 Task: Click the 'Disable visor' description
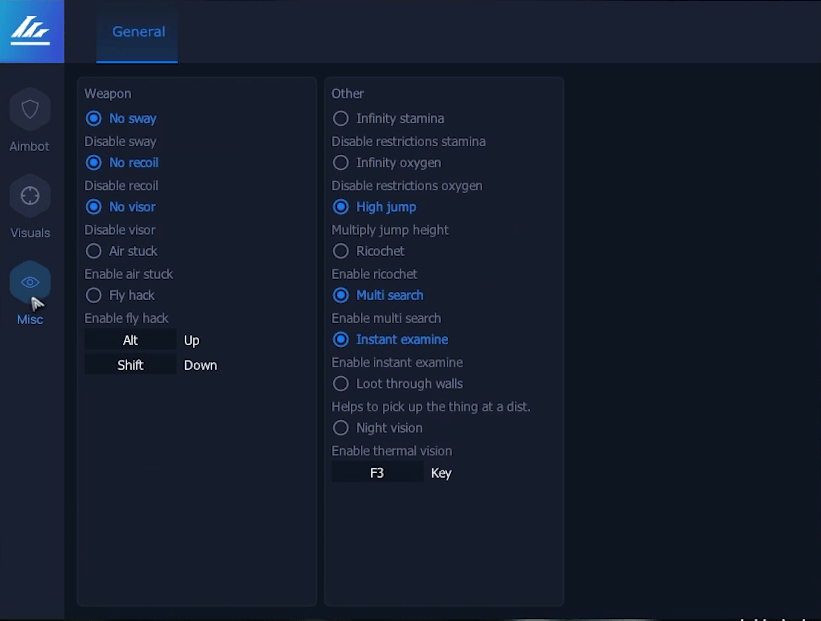[120, 230]
